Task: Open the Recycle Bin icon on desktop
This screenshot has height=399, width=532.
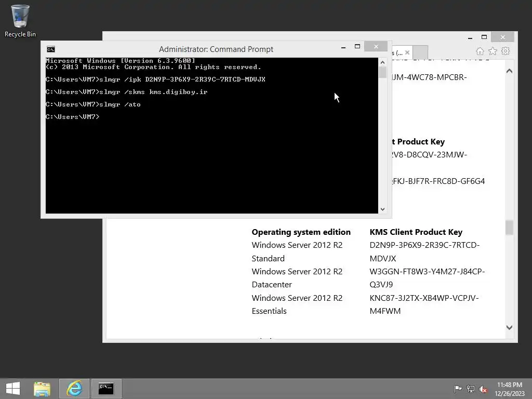Action: pos(20,21)
